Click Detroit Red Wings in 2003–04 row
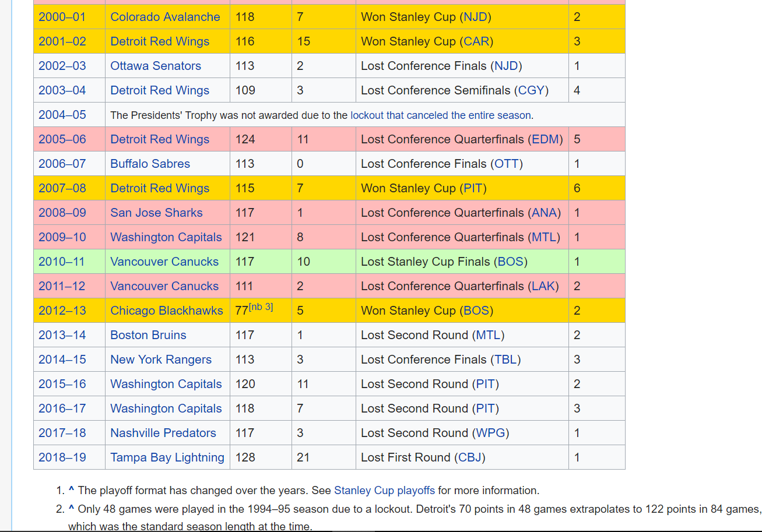The width and height of the screenshot is (762, 532). coord(160,90)
